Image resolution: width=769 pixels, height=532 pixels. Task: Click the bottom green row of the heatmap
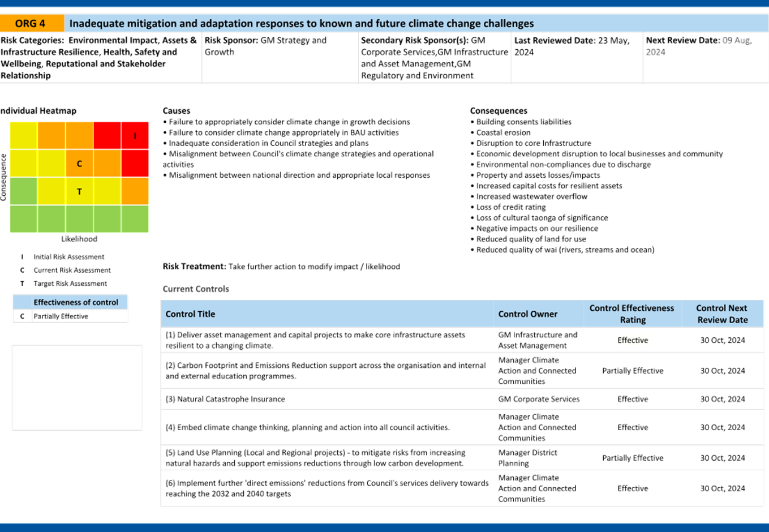coord(79,218)
